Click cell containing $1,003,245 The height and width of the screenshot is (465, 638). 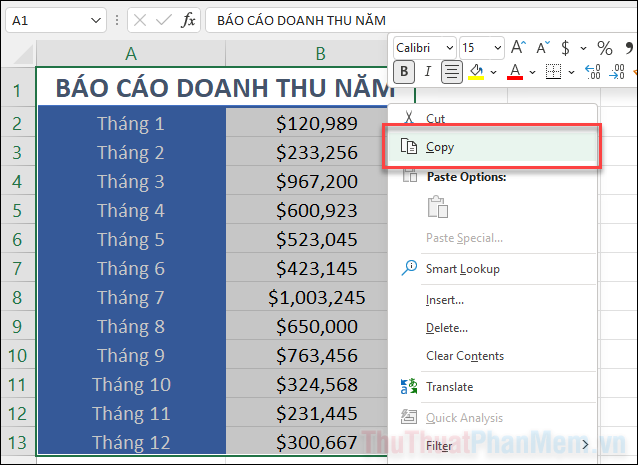click(316, 298)
